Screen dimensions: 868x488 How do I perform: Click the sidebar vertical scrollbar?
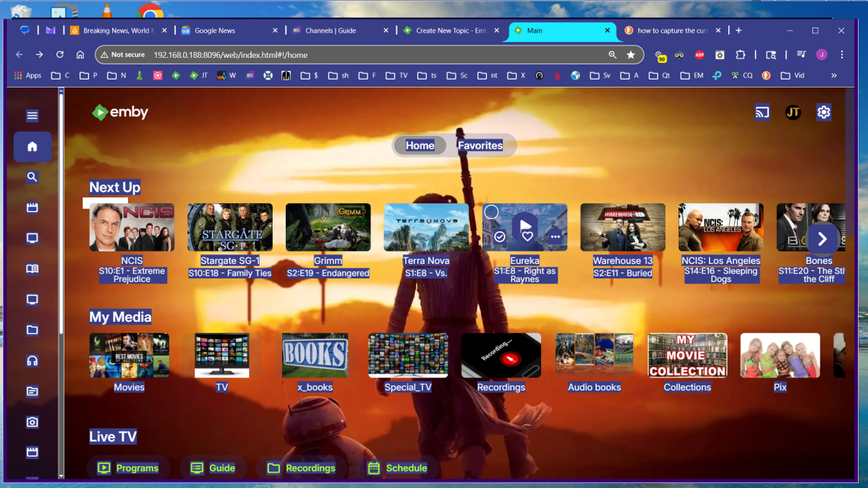click(61, 217)
